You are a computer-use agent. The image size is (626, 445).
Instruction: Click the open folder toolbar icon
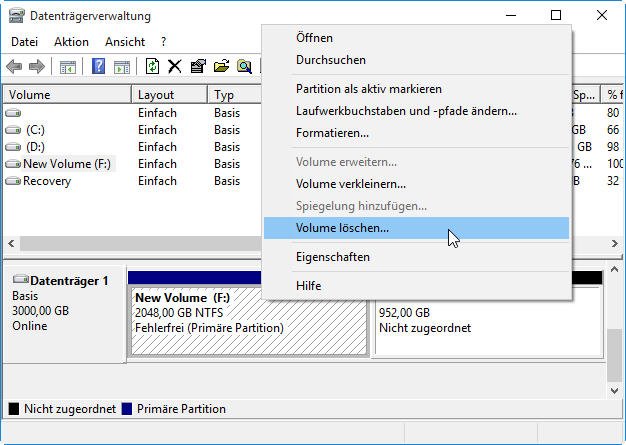tap(221, 66)
